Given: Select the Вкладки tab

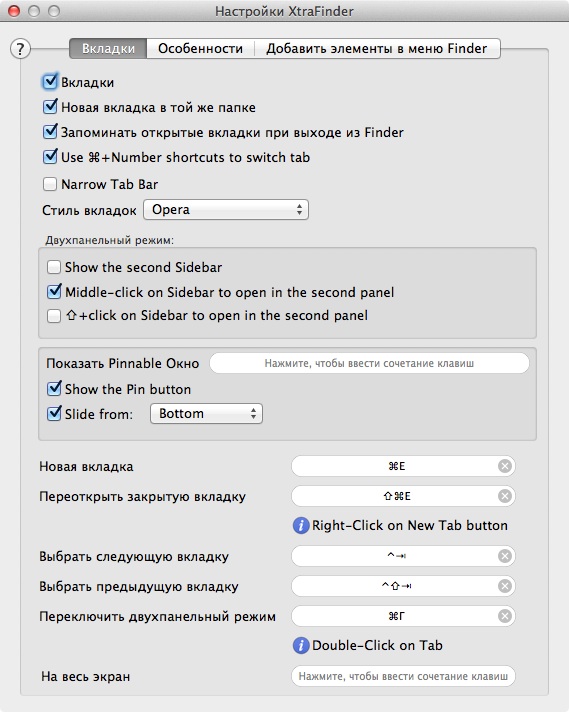Looking at the screenshot, I should [x=108, y=49].
